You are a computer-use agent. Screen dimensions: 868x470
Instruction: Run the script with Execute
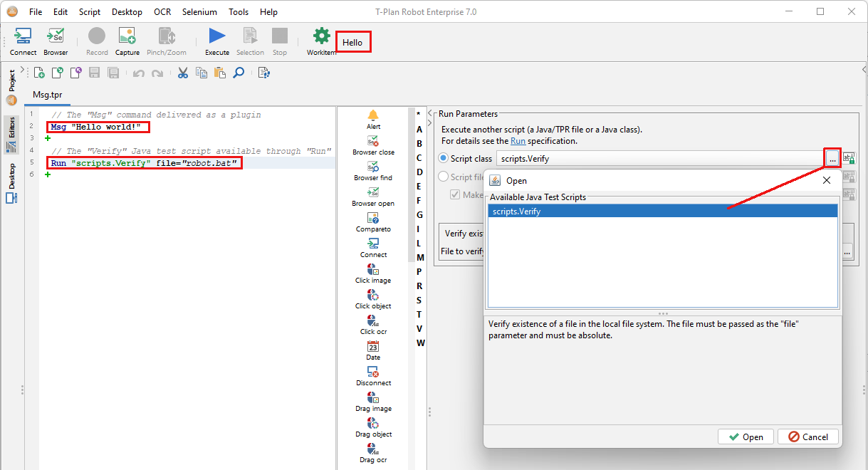click(217, 38)
